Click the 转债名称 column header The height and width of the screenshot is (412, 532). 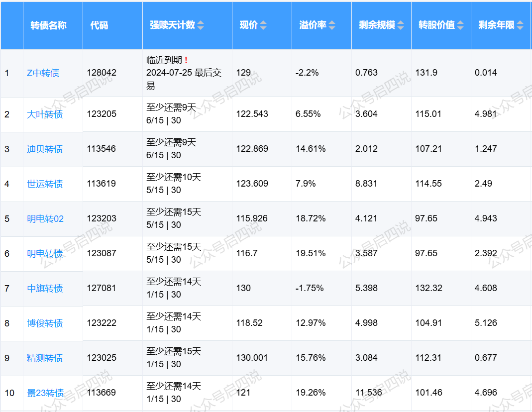point(48,25)
